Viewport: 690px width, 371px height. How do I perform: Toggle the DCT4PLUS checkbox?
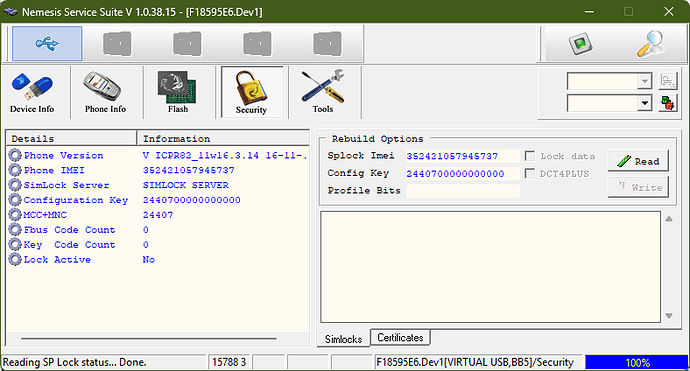coord(530,173)
